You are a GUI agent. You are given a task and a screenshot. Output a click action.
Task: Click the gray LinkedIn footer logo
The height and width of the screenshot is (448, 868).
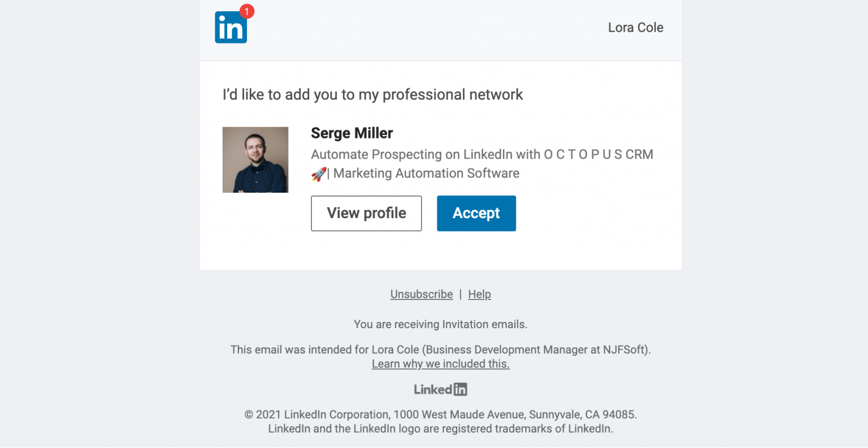pyautogui.click(x=440, y=389)
